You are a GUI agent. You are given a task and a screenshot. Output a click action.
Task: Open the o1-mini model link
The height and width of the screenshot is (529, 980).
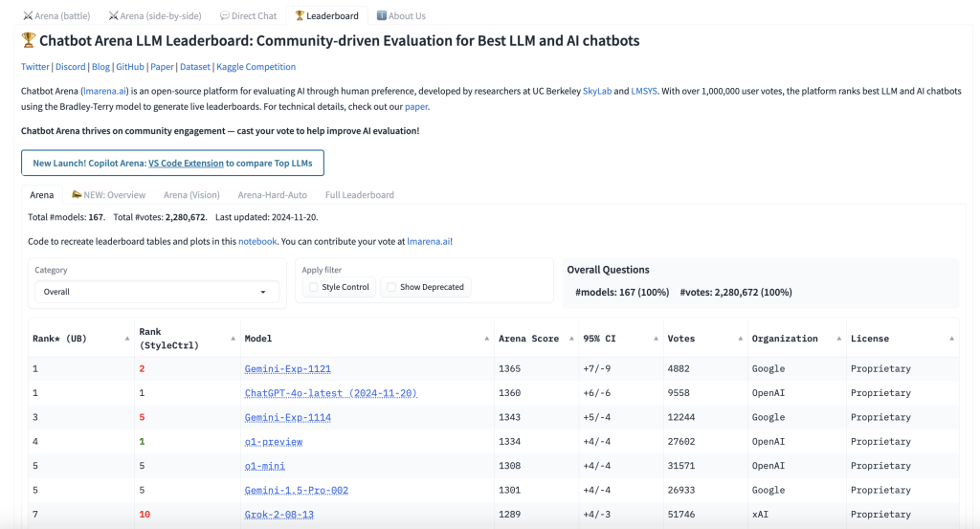[x=264, y=467]
